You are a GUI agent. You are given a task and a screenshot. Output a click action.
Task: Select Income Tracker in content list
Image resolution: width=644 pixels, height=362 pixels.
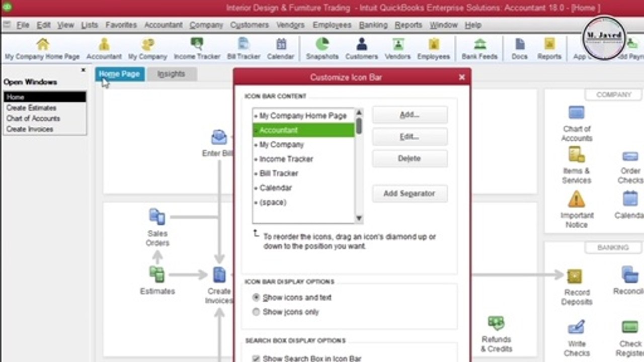(x=303, y=159)
